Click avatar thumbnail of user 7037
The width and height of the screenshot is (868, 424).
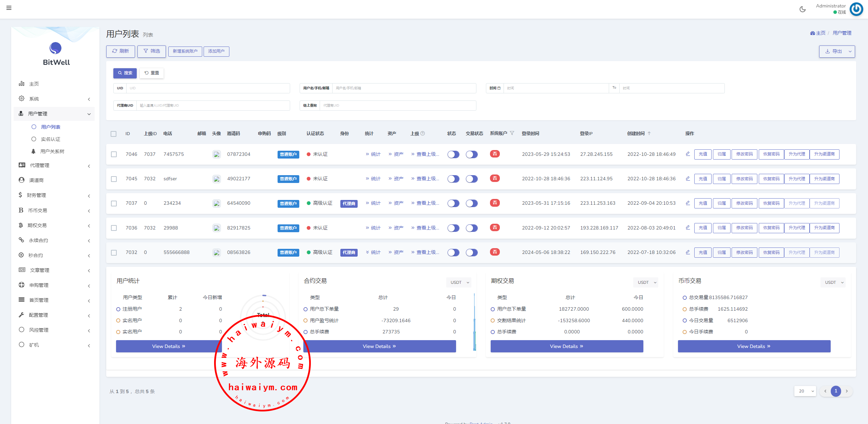tap(216, 203)
